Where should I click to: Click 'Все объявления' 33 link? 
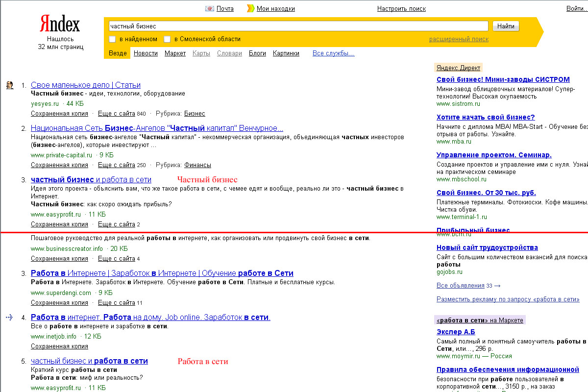[461, 285]
